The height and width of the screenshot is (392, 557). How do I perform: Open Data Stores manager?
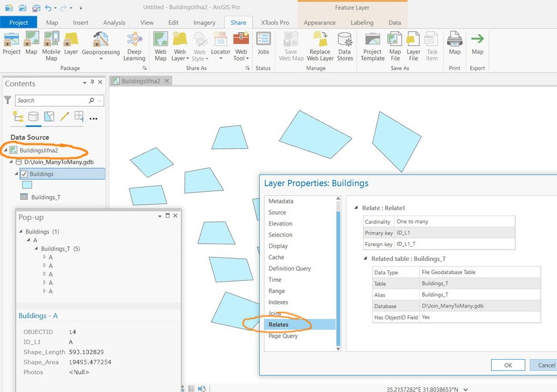pos(345,46)
